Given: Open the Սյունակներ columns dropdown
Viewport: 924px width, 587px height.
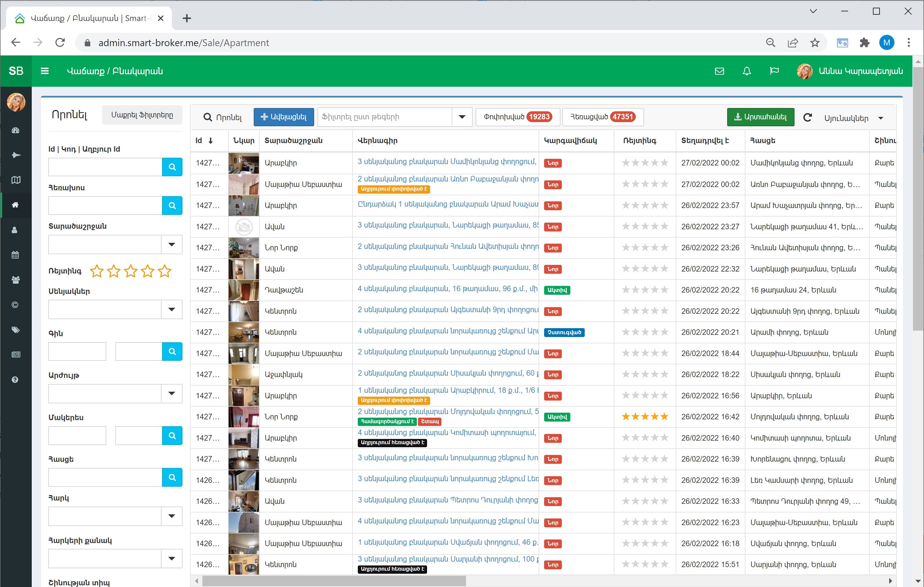Looking at the screenshot, I should (854, 118).
